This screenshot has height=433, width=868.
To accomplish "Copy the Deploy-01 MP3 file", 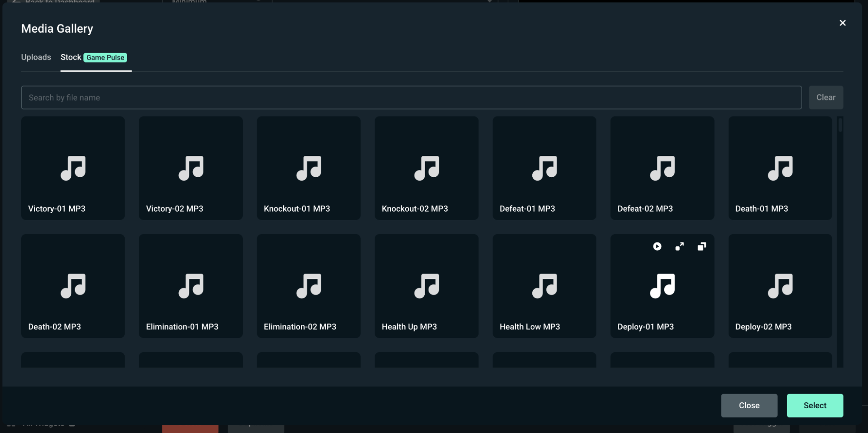I will coord(701,246).
